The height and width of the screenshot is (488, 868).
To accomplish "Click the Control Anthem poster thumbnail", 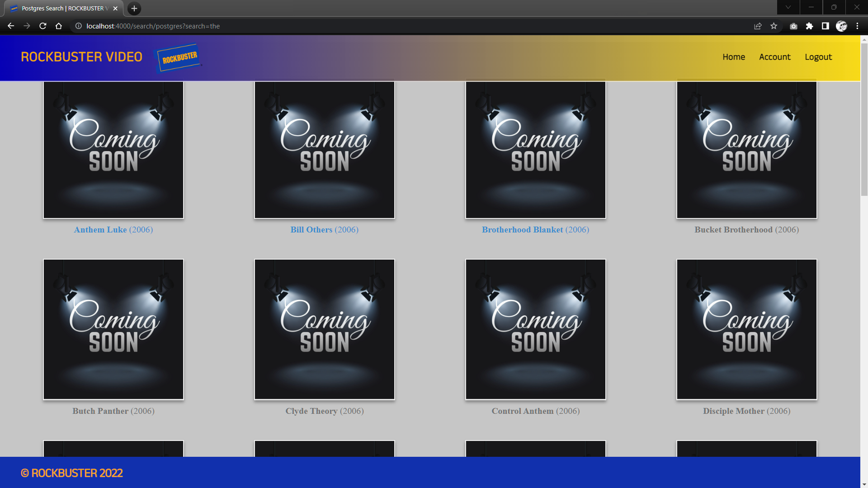I will tap(536, 329).
